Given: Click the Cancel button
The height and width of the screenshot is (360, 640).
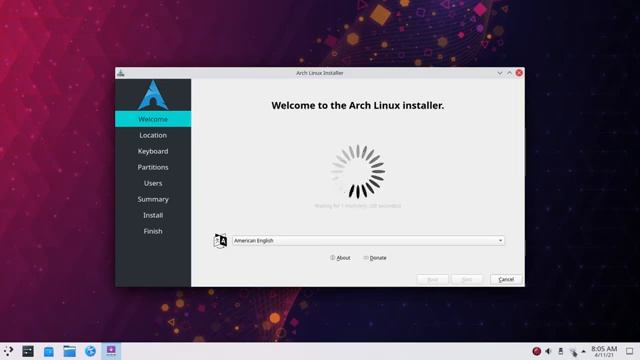Looking at the screenshot, I should click(x=506, y=280).
